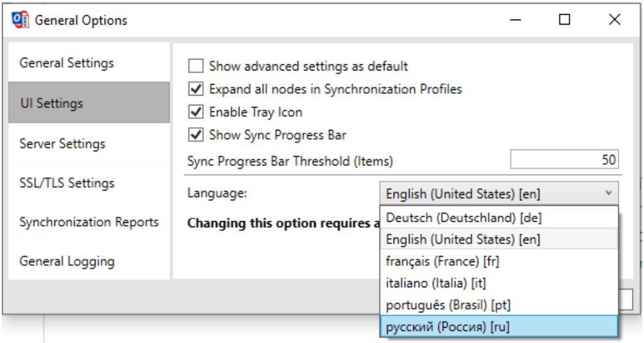
Task: Disable the Enable Tray Icon checkbox
Action: (196, 113)
